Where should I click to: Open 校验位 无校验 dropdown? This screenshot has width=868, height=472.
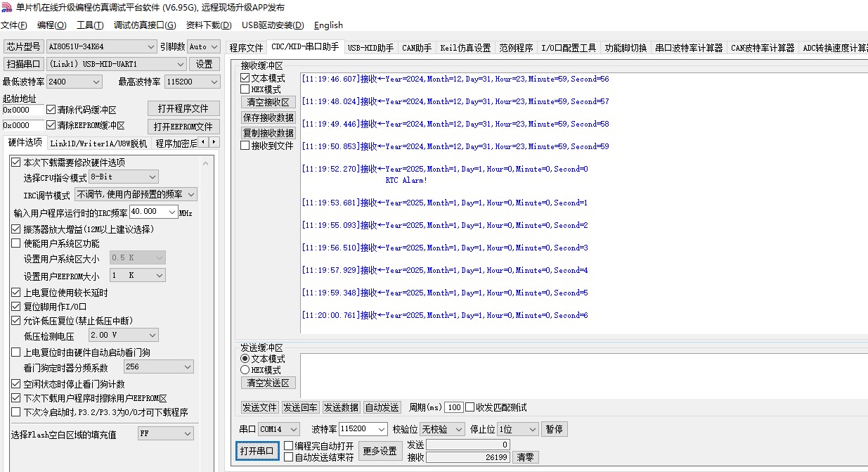(x=442, y=429)
